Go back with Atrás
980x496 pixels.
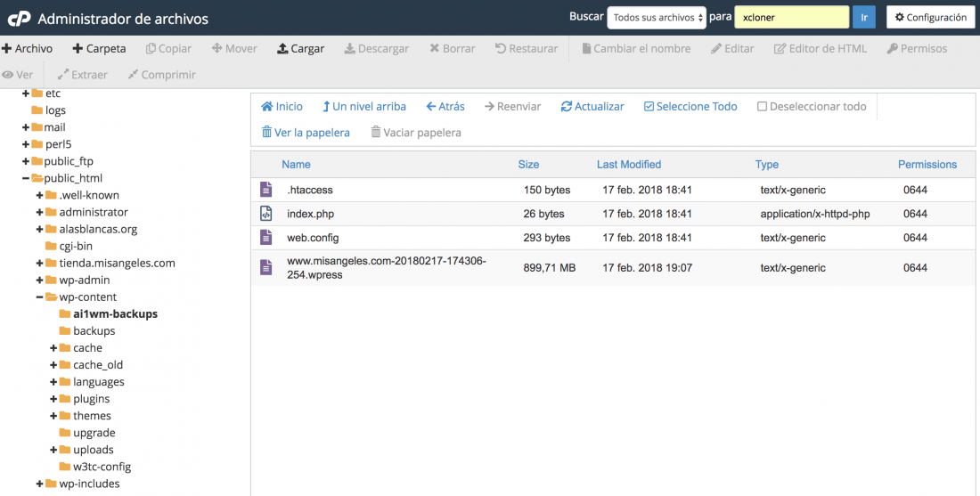point(445,107)
